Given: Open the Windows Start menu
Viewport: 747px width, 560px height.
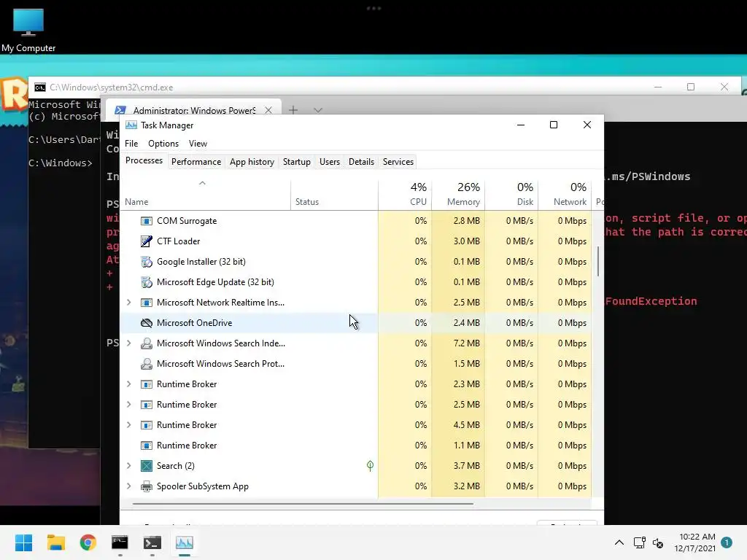Looking at the screenshot, I should [23, 542].
